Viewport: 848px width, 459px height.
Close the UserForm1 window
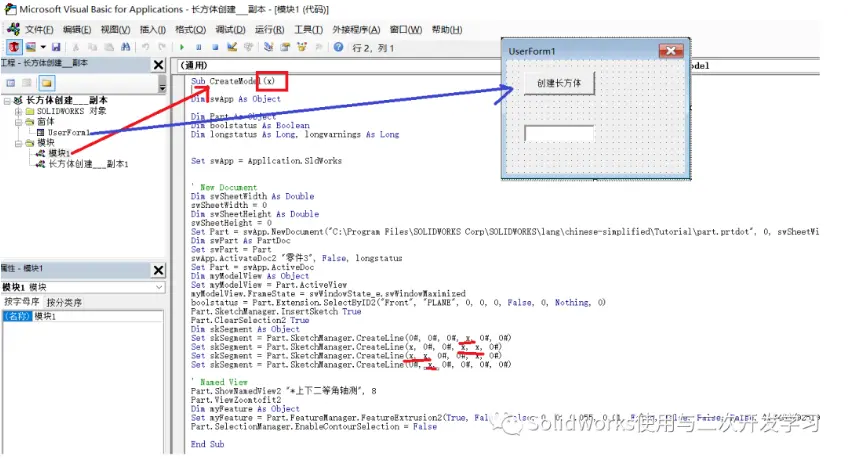tap(671, 51)
